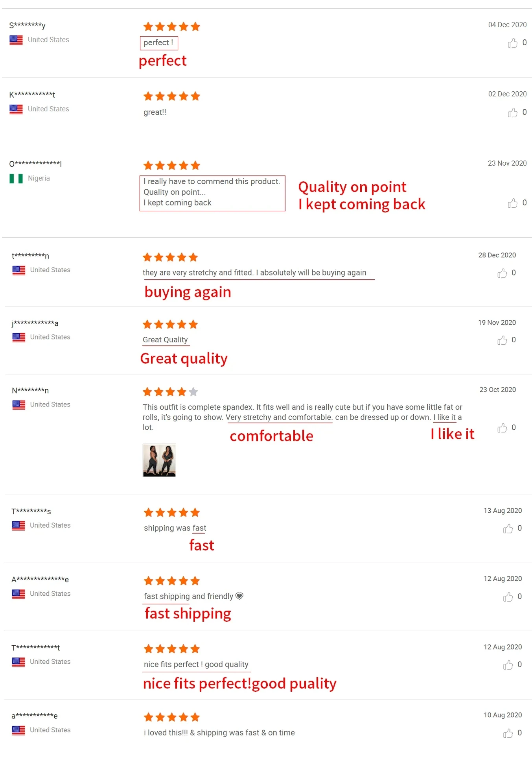Click the star rating of the "great!!" review
The image size is (532, 759).
click(x=172, y=96)
